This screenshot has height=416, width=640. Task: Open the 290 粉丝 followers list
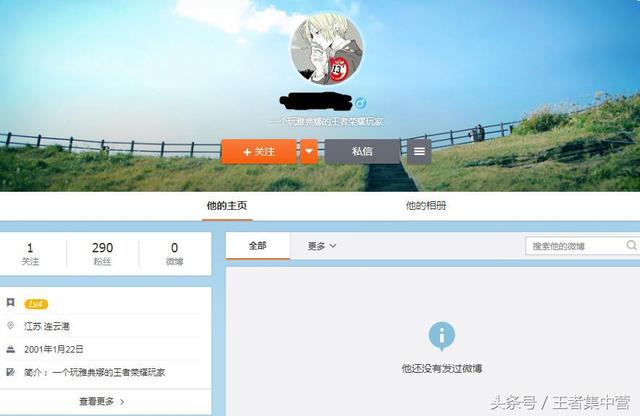coord(102,253)
